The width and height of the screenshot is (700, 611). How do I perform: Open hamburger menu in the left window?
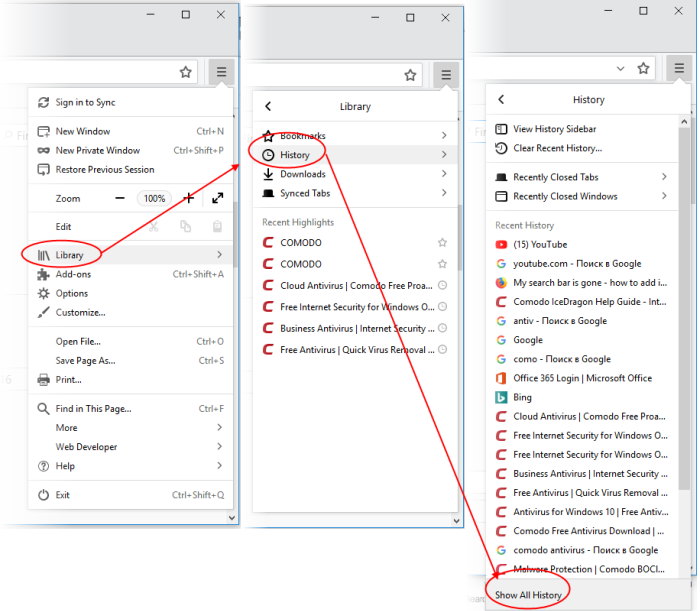pos(221,72)
